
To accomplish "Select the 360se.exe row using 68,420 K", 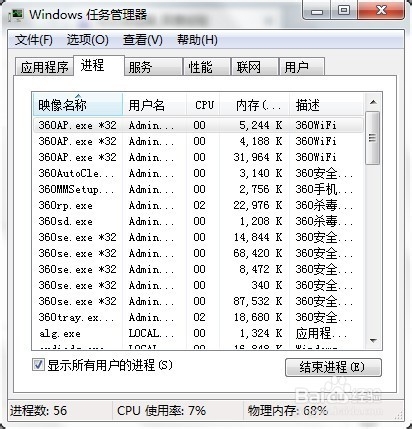I will [x=198, y=253].
